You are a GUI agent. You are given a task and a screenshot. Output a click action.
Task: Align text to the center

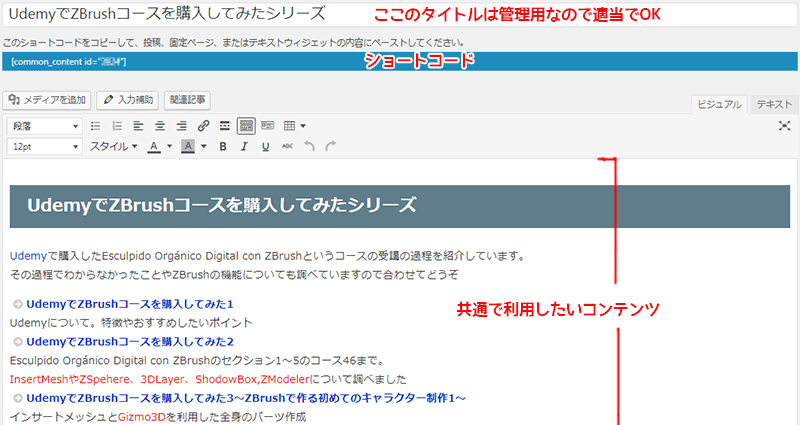(160, 126)
